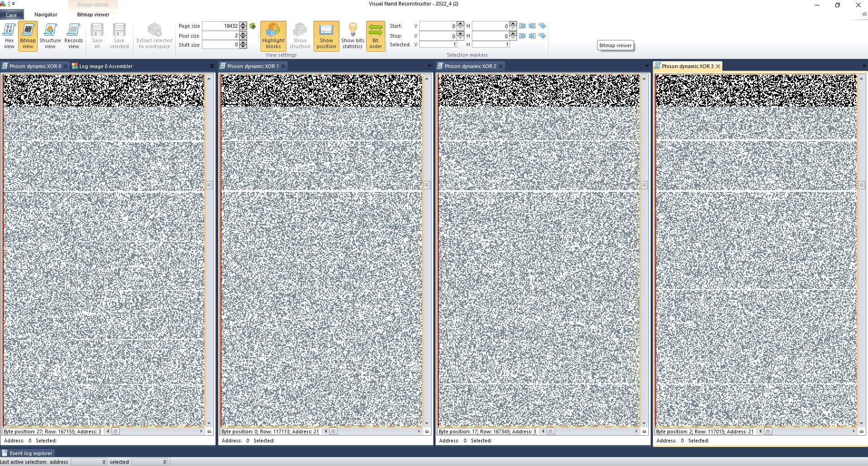This screenshot has width=868, height=466.
Task: Increase Start H value
Action: tap(513, 24)
